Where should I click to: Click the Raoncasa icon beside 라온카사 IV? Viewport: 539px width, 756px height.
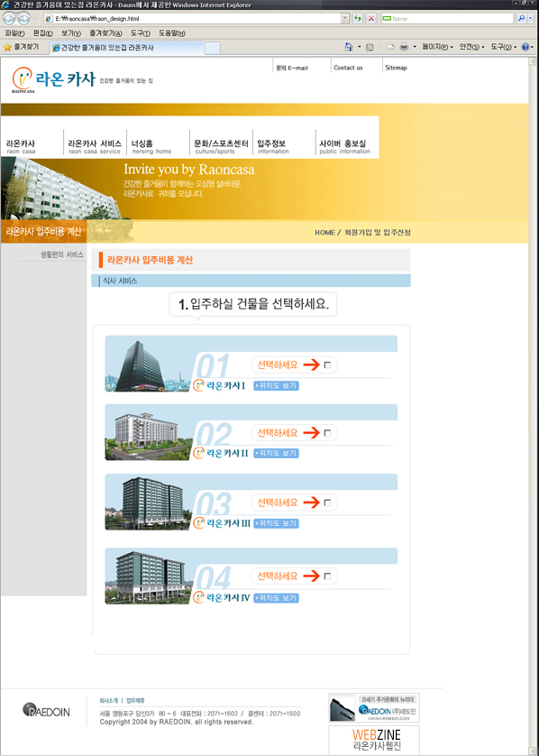point(198,597)
